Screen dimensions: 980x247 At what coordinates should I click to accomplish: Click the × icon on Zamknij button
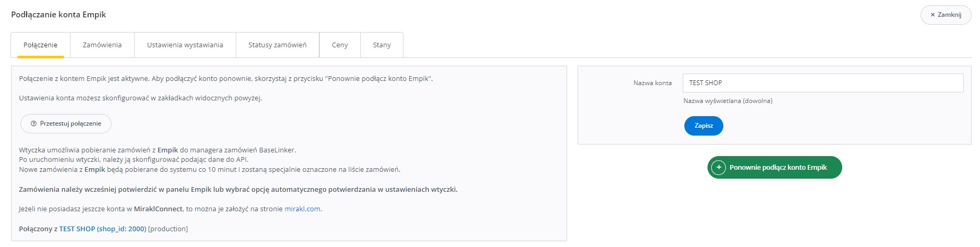(x=933, y=15)
